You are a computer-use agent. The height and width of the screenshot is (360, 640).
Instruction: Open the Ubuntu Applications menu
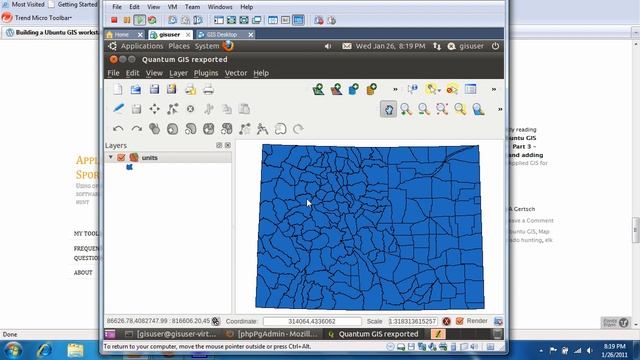[142, 46]
